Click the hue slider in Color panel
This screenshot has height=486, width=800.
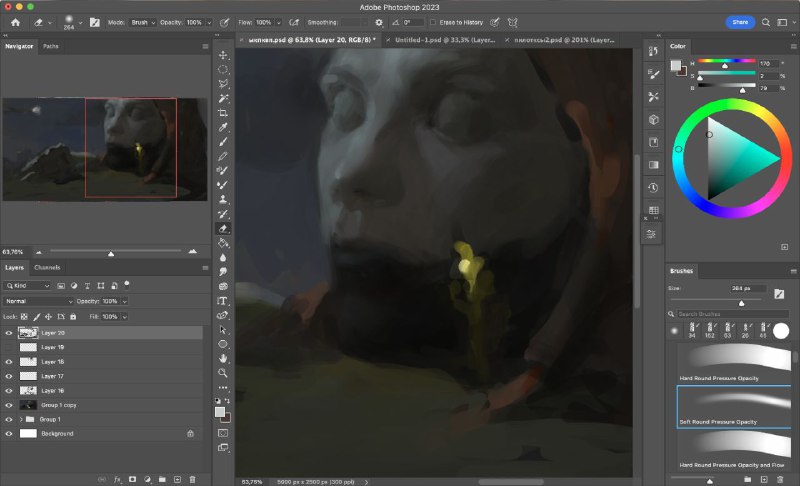point(727,61)
